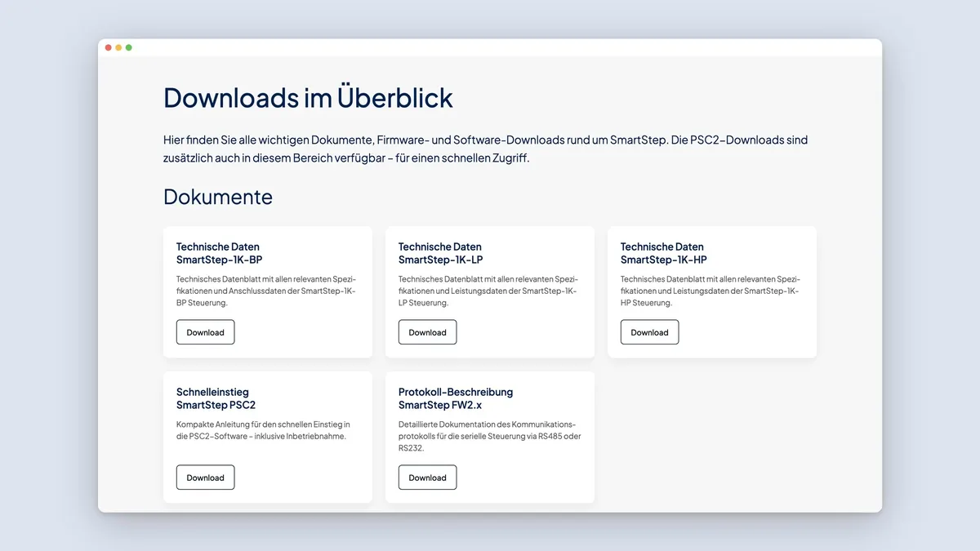This screenshot has width=980, height=551.
Task: Click the 'Technische Daten SmartStep-1K-BP' card title
Action: point(220,253)
